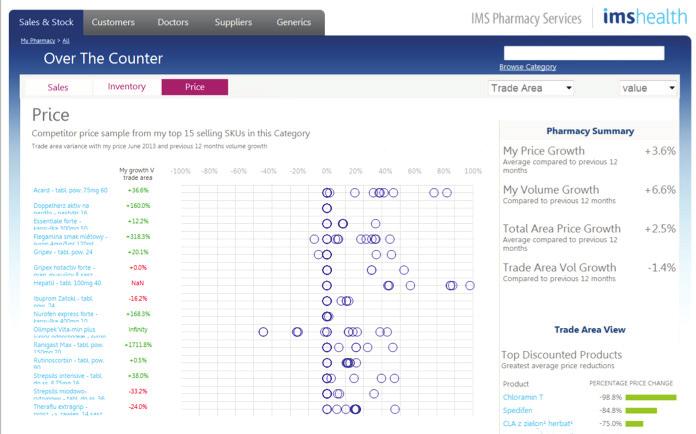This screenshot has height=434, width=696.
Task: Open the Doppelherz aktiv product link
Action: (x=61, y=209)
